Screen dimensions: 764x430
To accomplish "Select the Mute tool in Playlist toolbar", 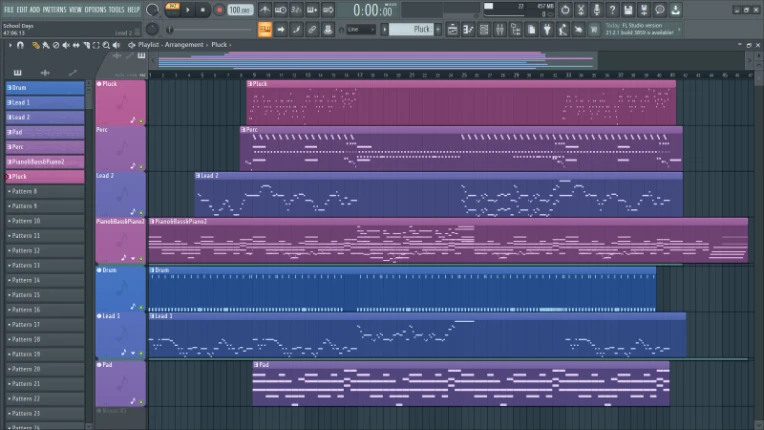I will (x=66, y=45).
